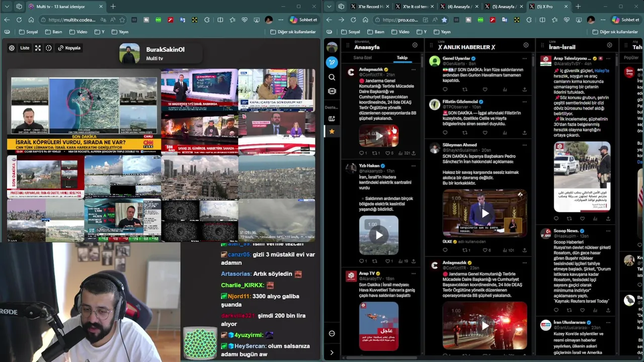This screenshot has height=362, width=644.
Task: Click add column icon in X Pro sidebar
Action: [332, 91]
